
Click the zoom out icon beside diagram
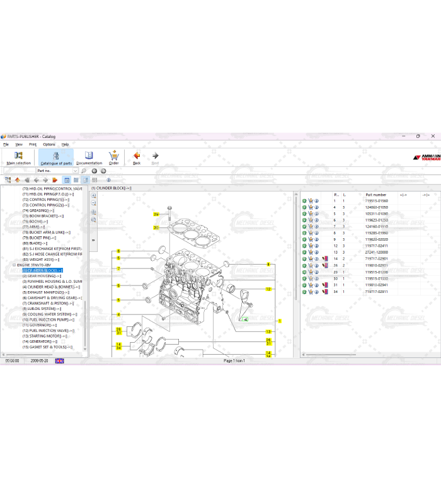[94, 203]
